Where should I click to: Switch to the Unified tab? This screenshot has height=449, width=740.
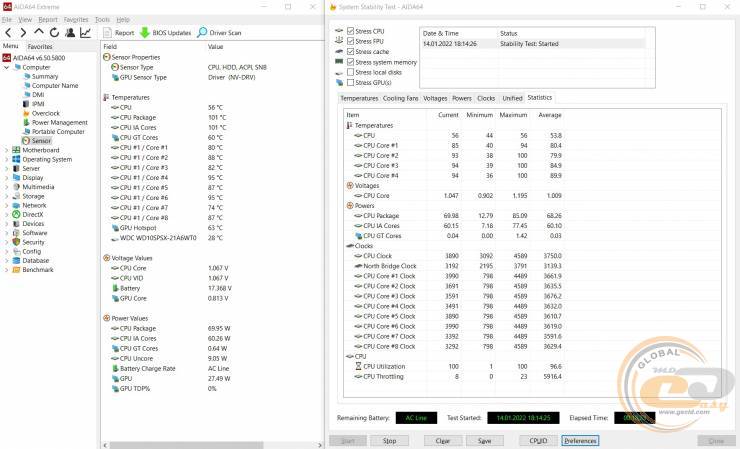point(512,98)
